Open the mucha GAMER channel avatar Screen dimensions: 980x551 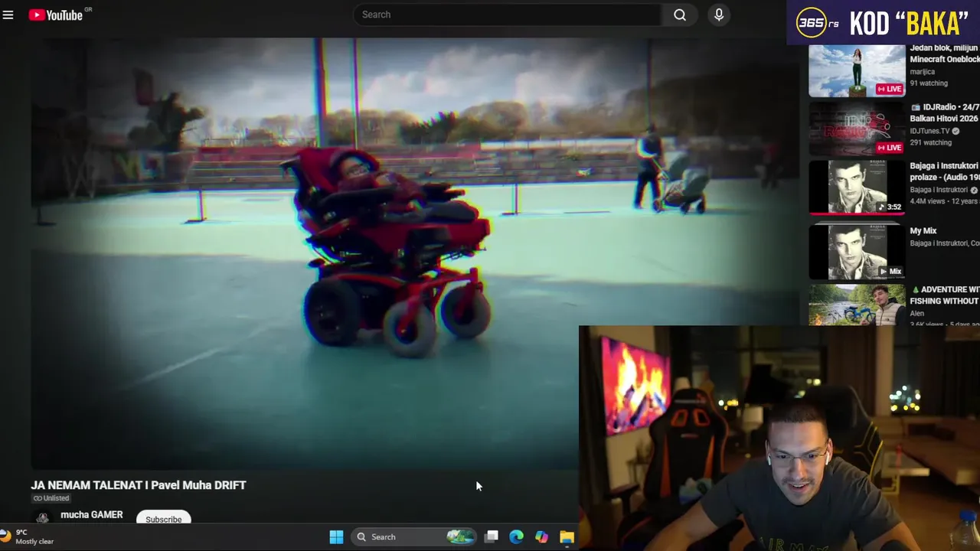click(x=42, y=518)
